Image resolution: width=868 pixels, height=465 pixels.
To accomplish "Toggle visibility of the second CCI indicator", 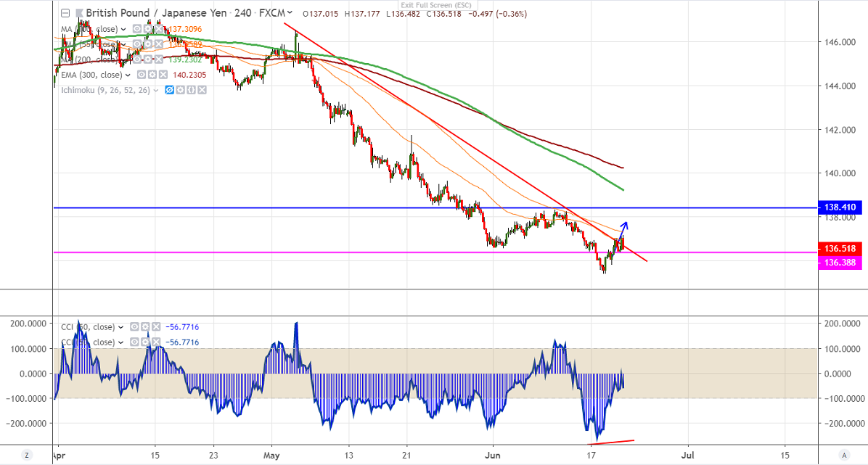I will click(134, 342).
